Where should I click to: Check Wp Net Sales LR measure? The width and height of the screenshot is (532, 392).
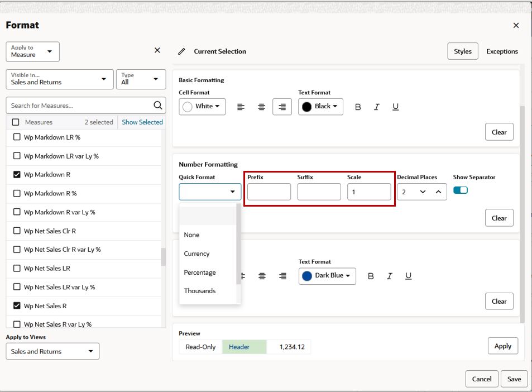tap(17, 268)
